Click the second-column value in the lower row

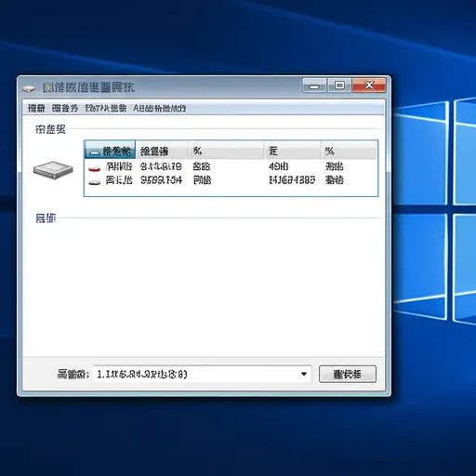(161, 180)
